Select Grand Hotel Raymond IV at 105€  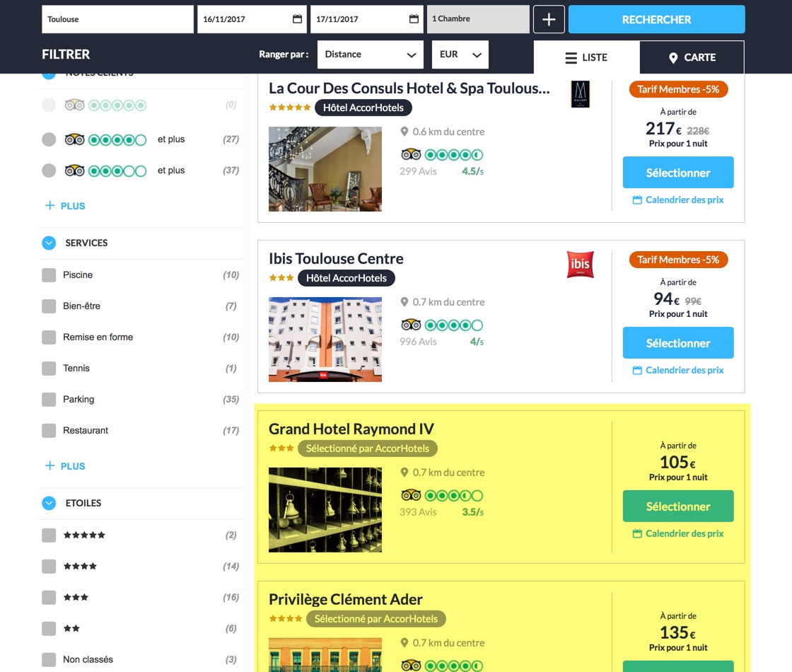pos(678,506)
